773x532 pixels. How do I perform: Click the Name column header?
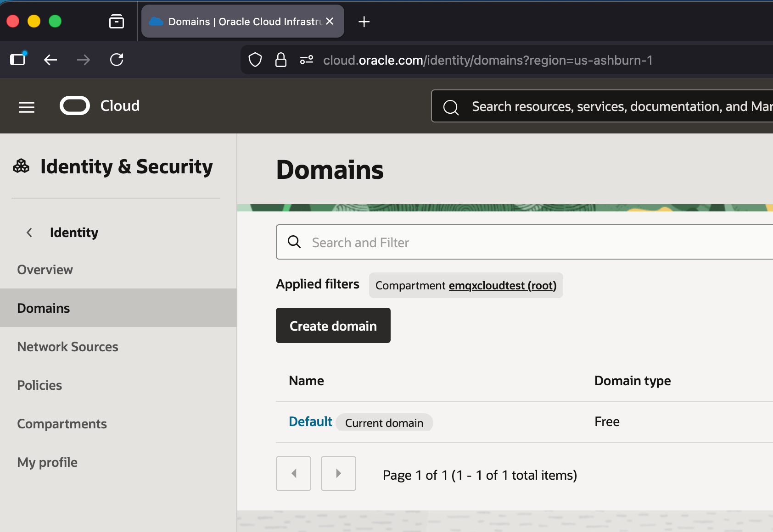point(306,381)
